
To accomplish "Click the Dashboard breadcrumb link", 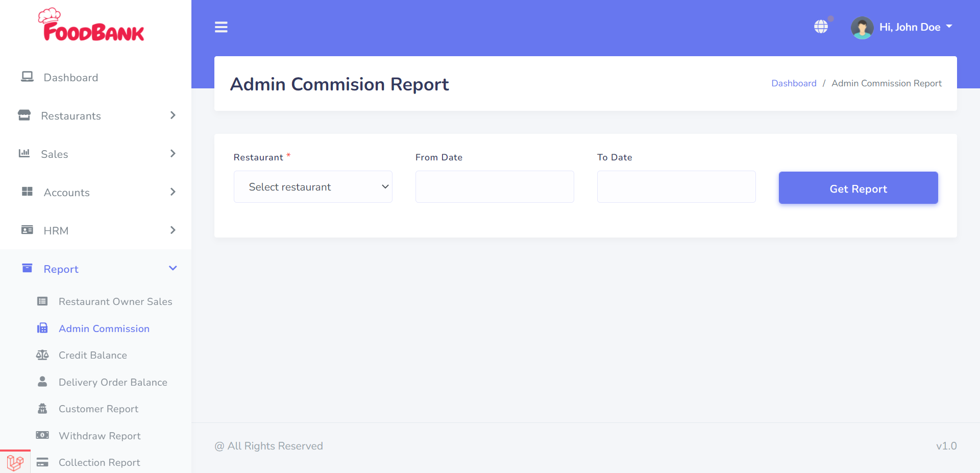I will (x=794, y=83).
